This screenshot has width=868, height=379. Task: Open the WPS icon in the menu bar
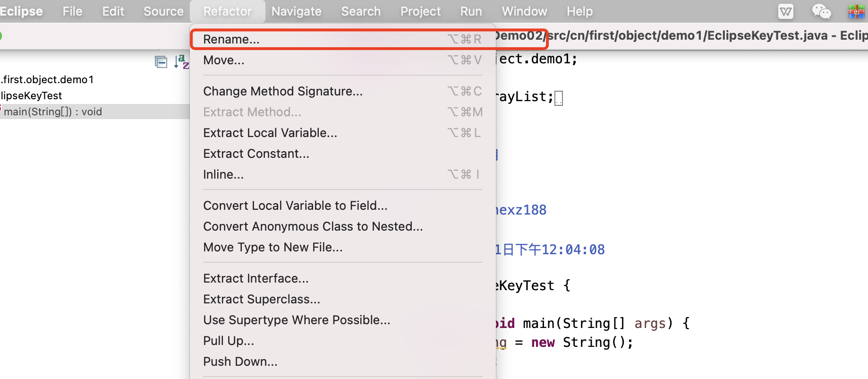pyautogui.click(x=786, y=11)
